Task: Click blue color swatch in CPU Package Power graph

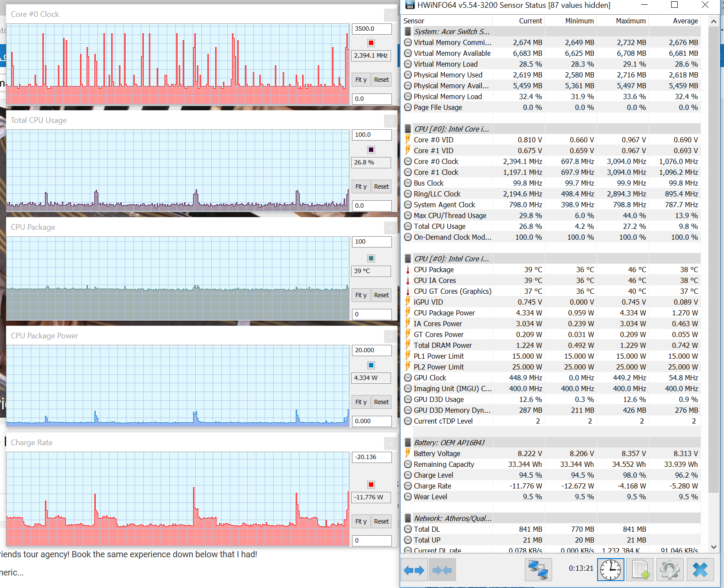Action: pyautogui.click(x=371, y=365)
